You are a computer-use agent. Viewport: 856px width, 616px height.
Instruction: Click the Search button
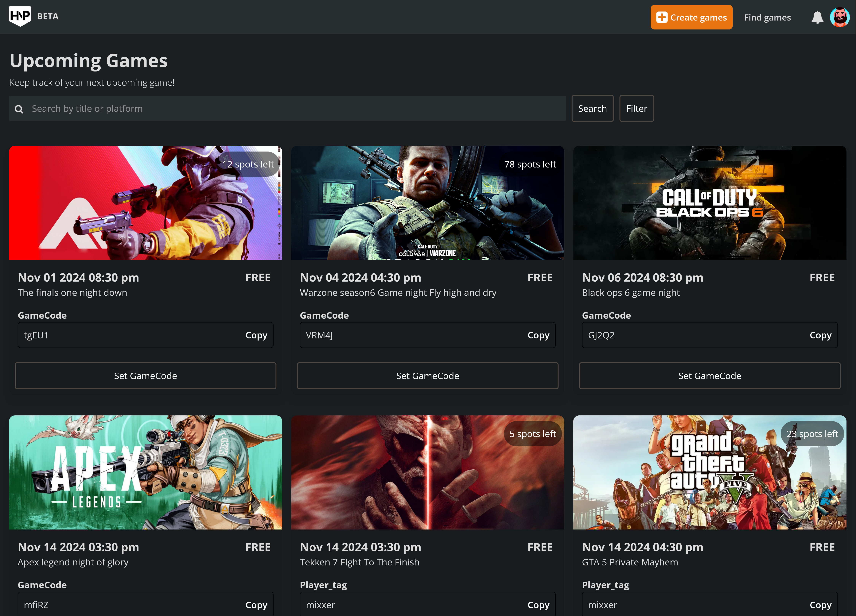click(592, 109)
